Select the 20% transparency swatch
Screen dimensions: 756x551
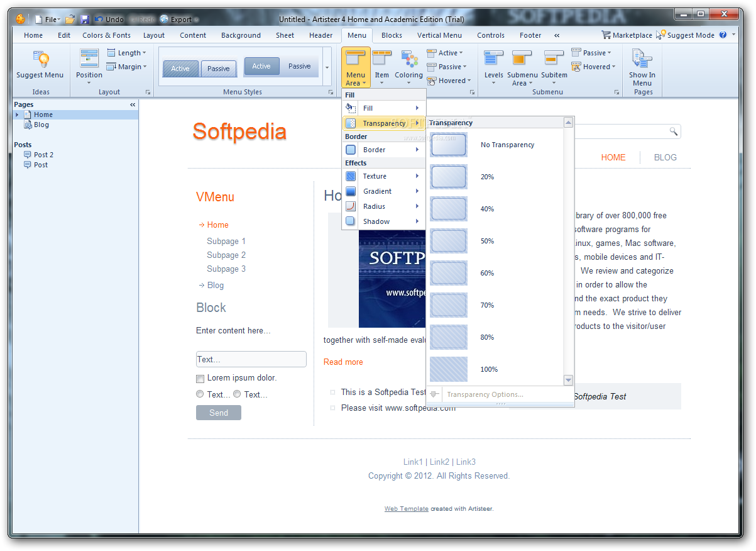[x=449, y=177]
